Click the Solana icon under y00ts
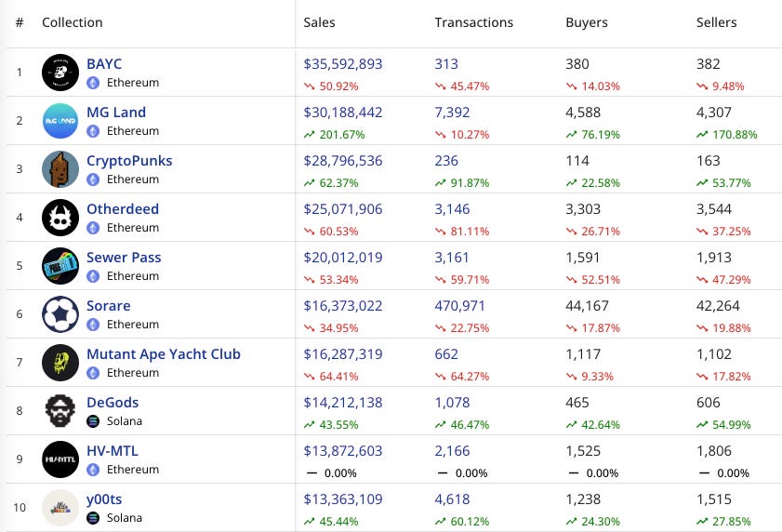 click(93, 519)
